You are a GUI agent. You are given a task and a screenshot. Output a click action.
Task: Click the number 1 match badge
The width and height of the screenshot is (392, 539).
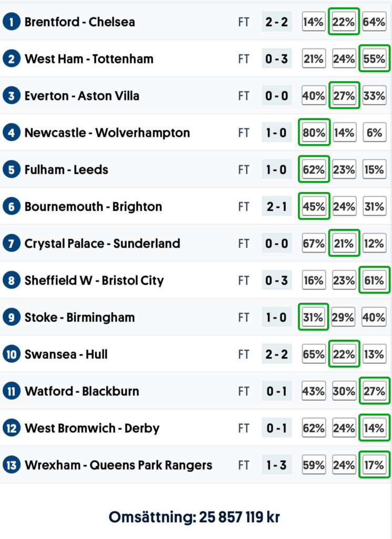11,22
